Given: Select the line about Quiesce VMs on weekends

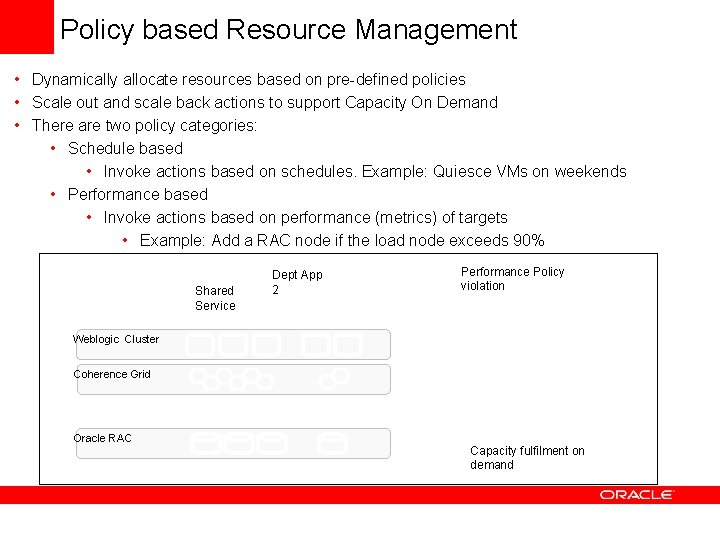Looking at the screenshot, I should click(x=365, y=171).
